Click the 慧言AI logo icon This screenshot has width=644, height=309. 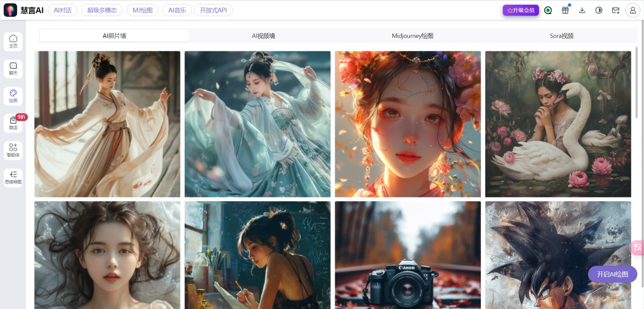coord(10,10)
